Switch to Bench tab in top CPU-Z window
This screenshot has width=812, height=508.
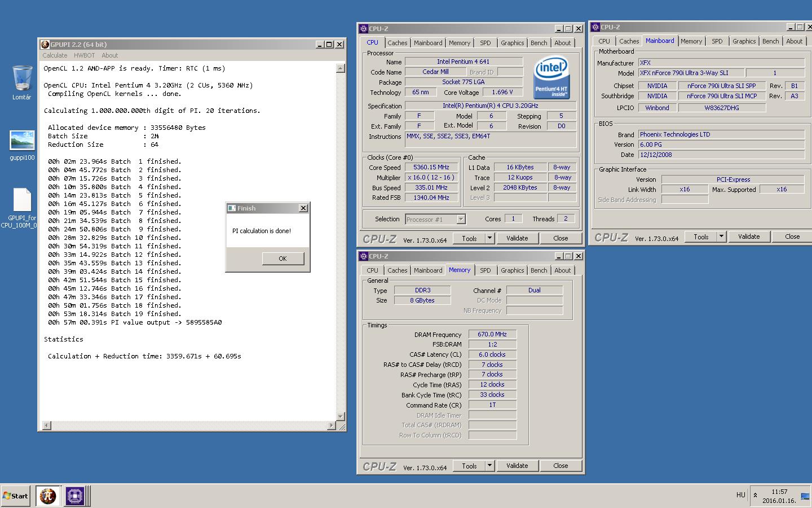539,43
